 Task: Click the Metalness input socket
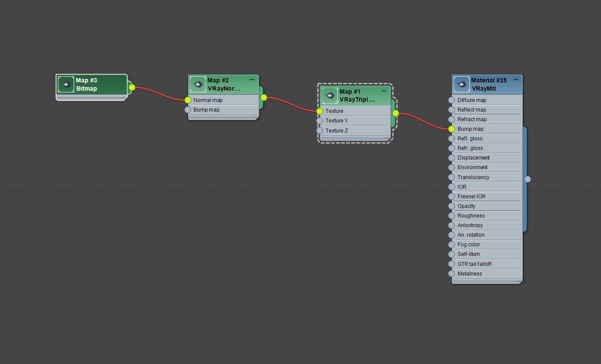click(x=452, y=274)
